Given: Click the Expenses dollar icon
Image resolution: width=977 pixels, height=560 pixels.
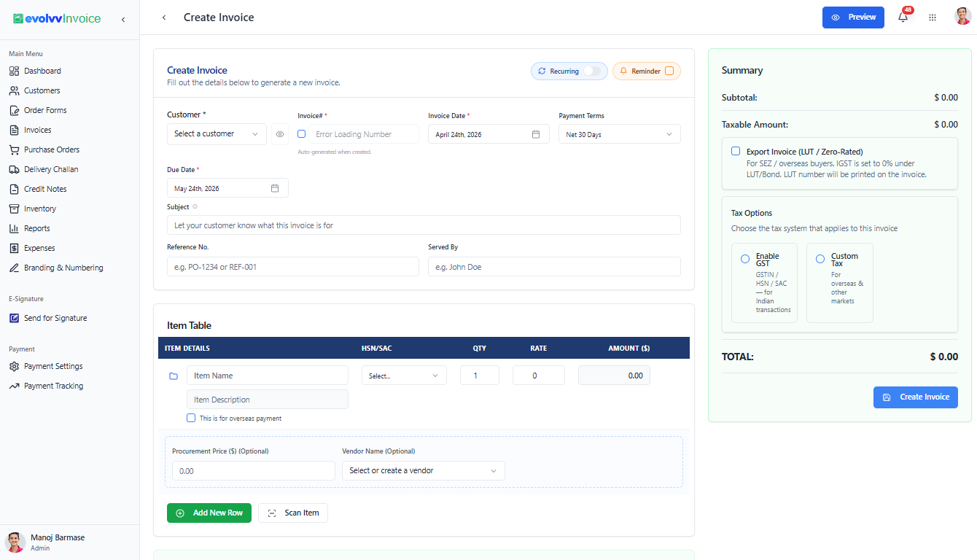Looking at the screenshot, I should pos(14,248).
